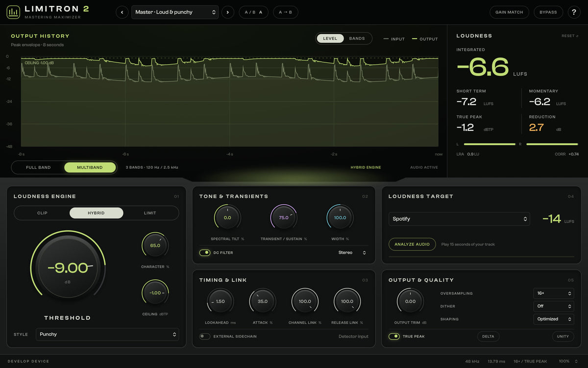Click the Hybrid Engine status label
The image size is (588, 368).
tap(366, 167)
